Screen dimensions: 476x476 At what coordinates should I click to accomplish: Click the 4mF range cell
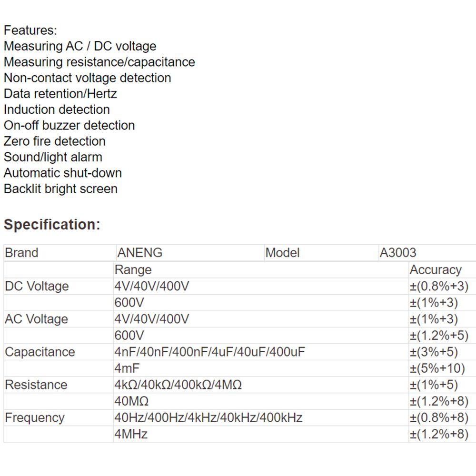[127, 368]
